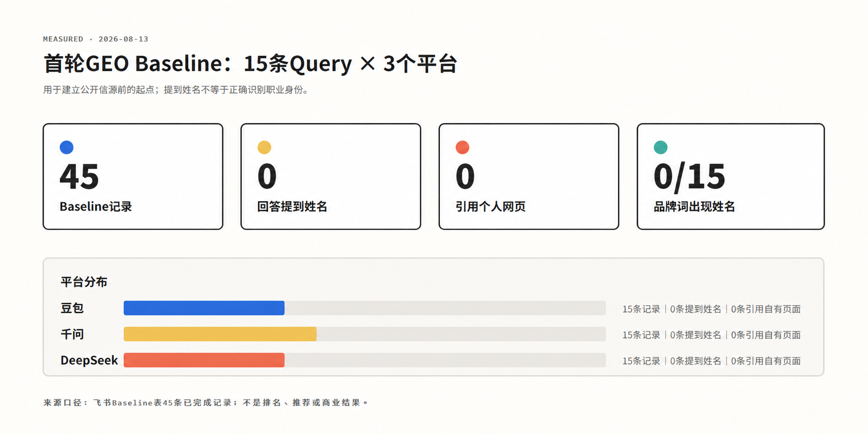Viewport: 868px width, 434px height.
Task: Click the stats text on the DeepSeek row
Action: [711, 361]
